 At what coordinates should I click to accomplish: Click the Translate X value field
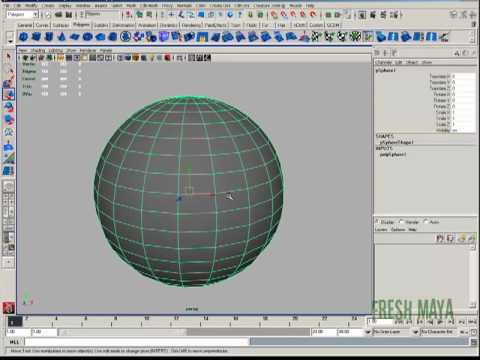[464, 76]
